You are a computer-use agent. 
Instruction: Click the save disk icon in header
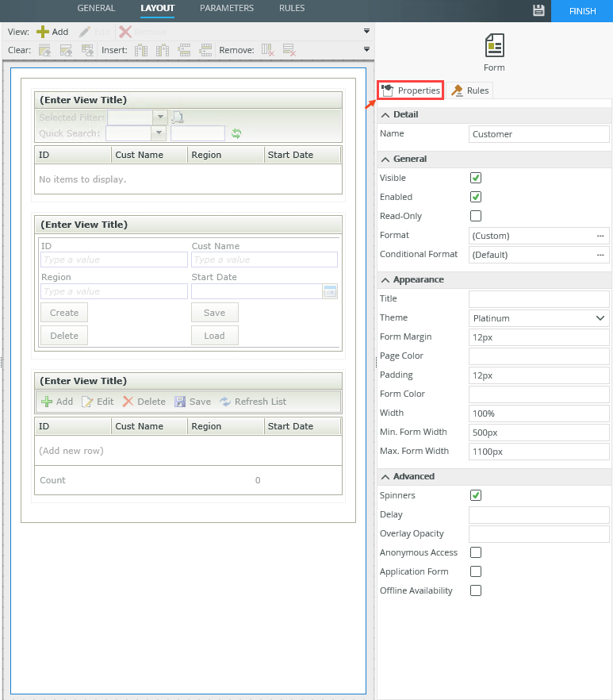click(x=538, y=10)
